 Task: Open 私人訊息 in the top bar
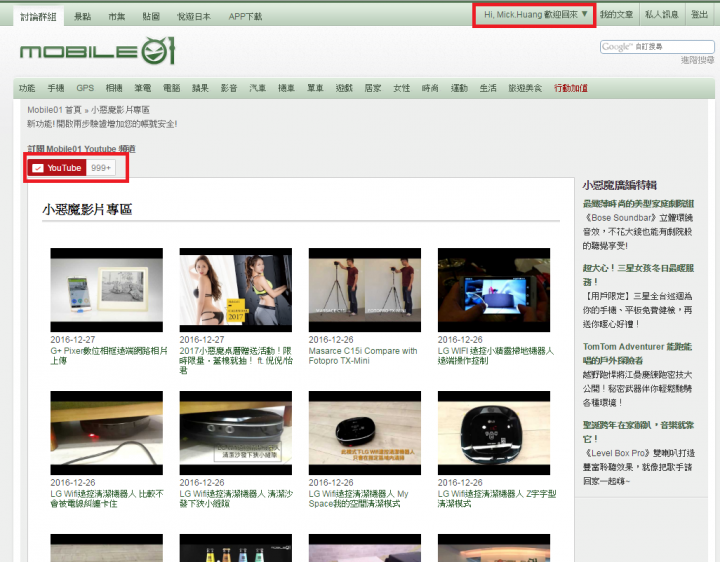click(662, 15)
